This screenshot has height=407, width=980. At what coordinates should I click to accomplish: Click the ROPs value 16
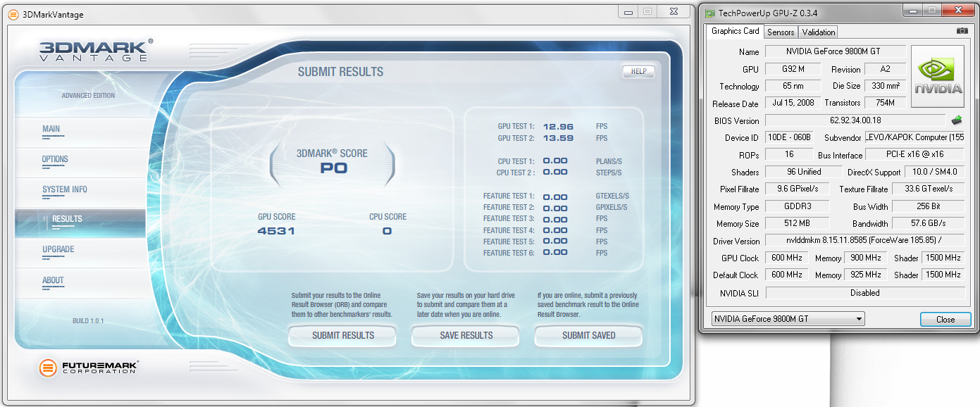pos(788,154)
